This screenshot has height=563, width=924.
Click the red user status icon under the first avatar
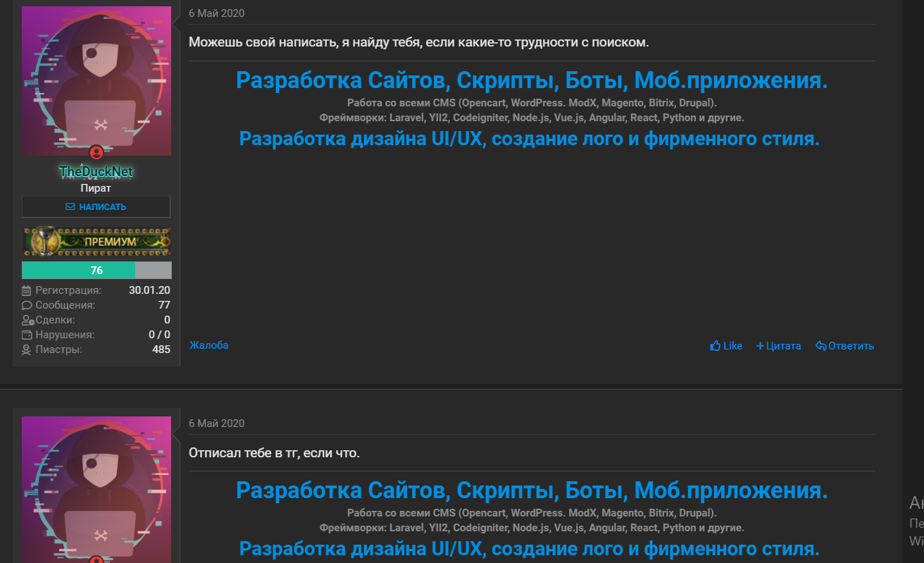tap(96, 152)
